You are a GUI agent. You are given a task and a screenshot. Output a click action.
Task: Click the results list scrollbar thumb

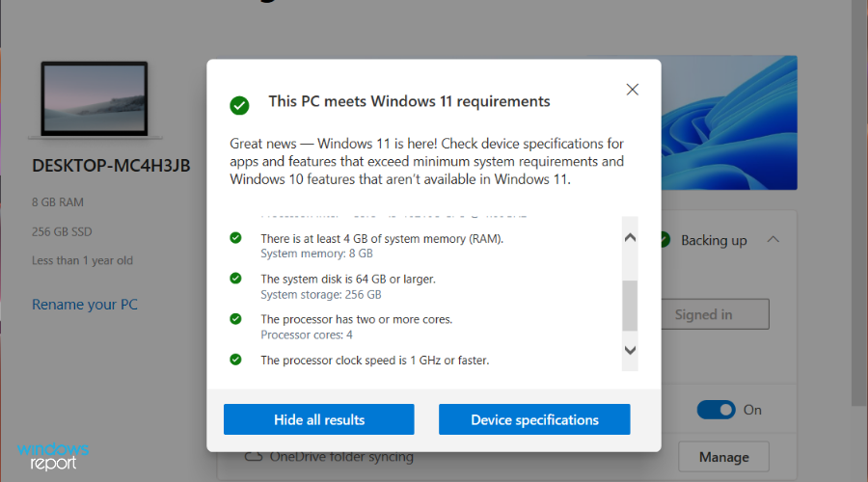pos(630,306)
